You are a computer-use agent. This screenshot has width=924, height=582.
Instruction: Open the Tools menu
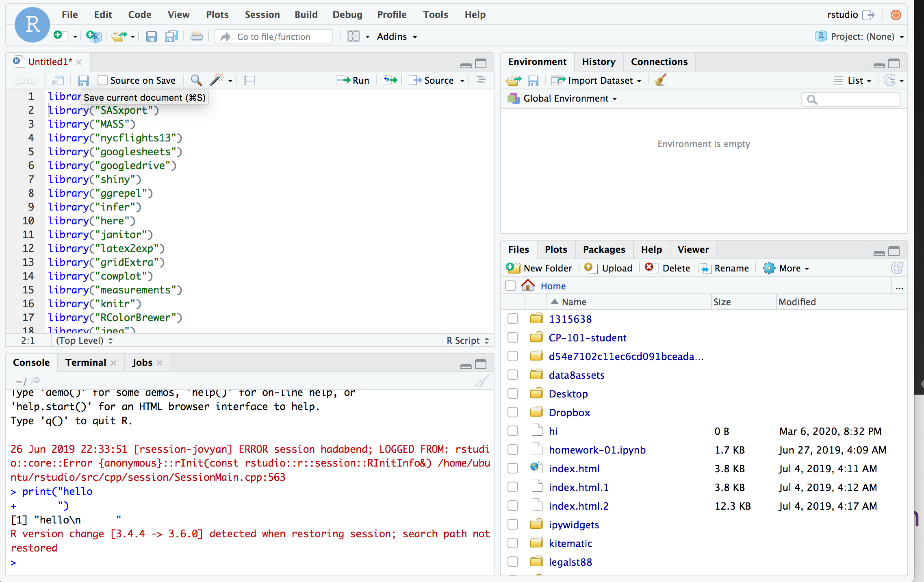point(435,14)
